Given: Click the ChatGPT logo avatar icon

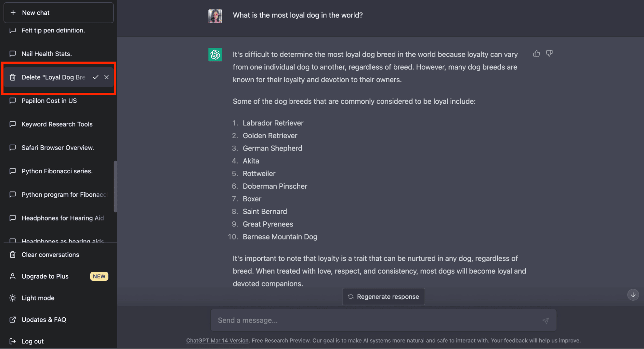Looking at the screenshot, I should 215,54.
